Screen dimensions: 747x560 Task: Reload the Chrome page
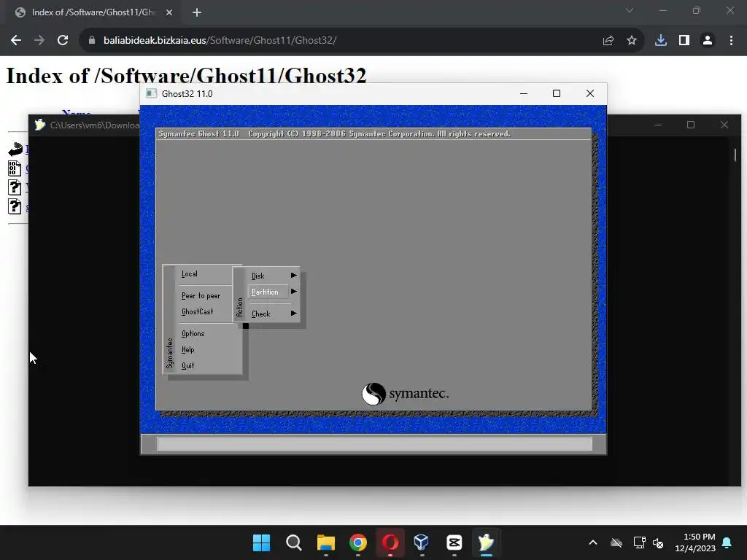click(x=63, y=41)
